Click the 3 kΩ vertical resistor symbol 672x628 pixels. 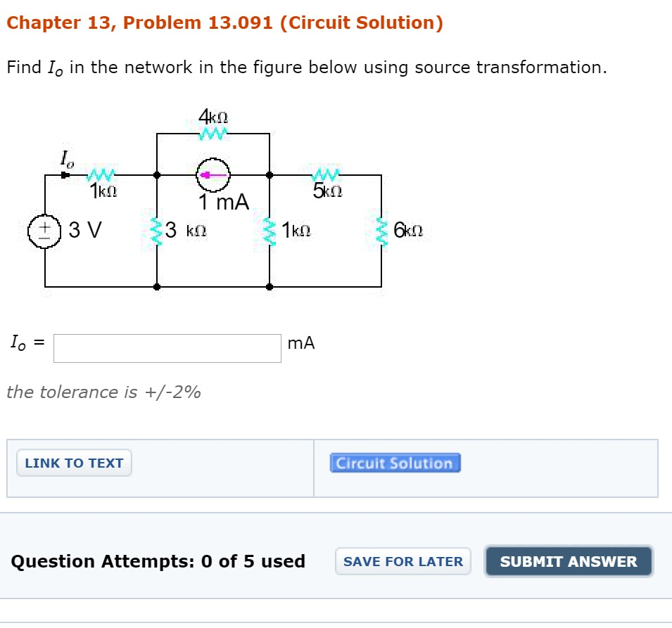coord(156,233)
